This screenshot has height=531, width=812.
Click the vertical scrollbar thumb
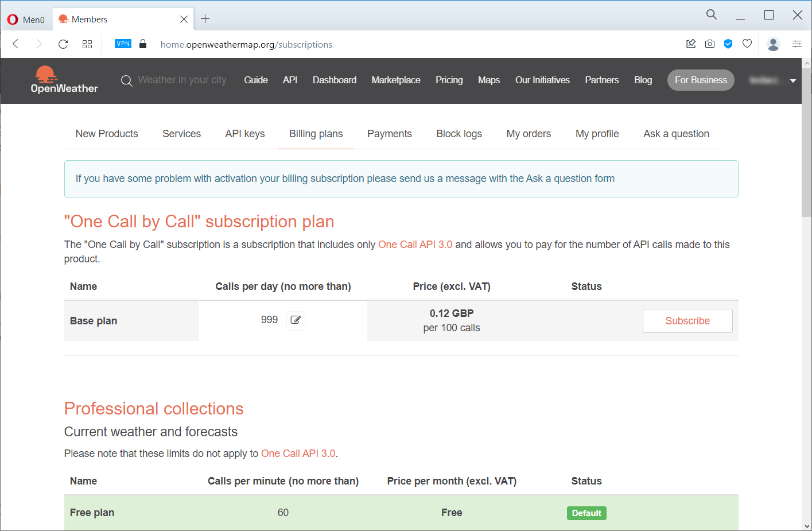tap(807, 143)
